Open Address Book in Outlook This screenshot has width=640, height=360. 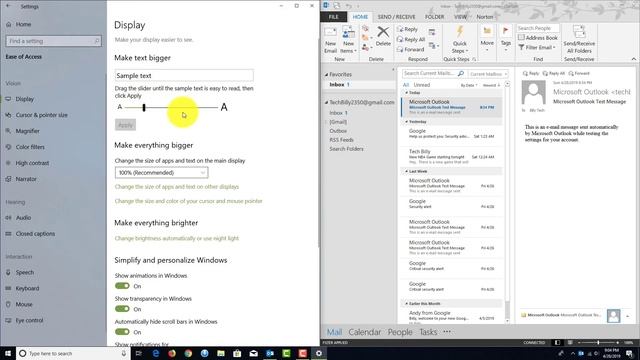click(x=538, y=38)
